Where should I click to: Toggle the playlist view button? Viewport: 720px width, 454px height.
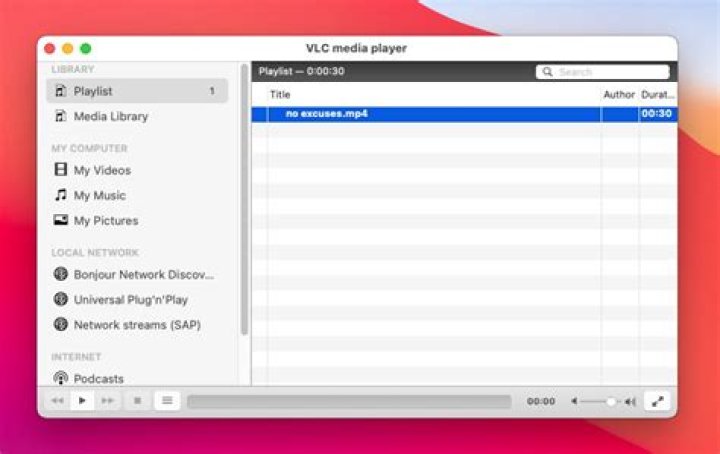pos(167,401)
